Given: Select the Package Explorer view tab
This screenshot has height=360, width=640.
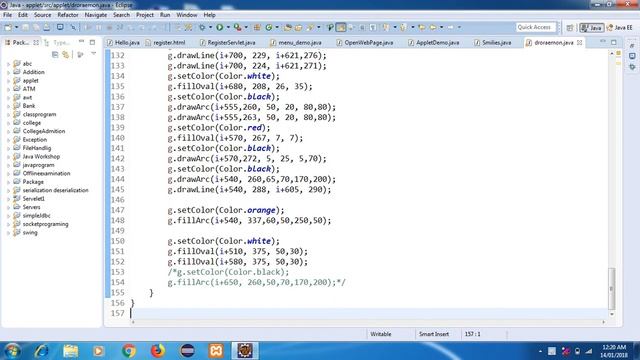Looking at the screenshot, I should tap(21, 42).
